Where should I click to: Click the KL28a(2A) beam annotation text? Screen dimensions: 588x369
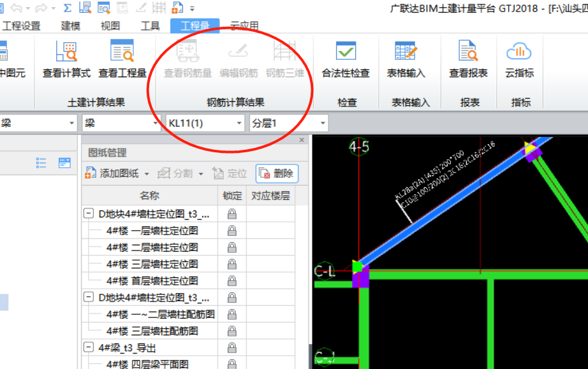[430, 175]
